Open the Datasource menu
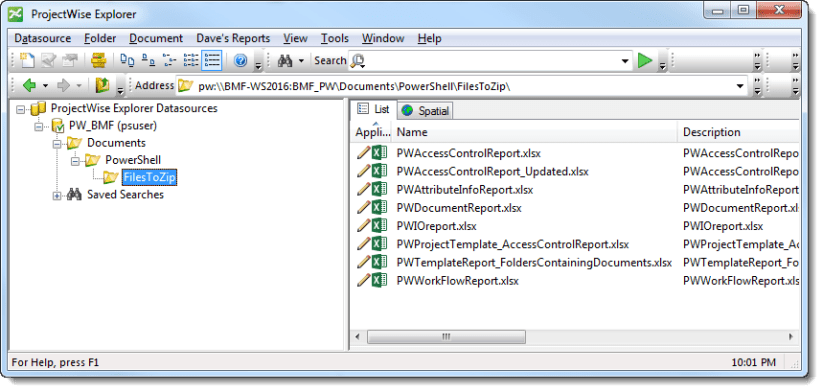 click(43, 38)
